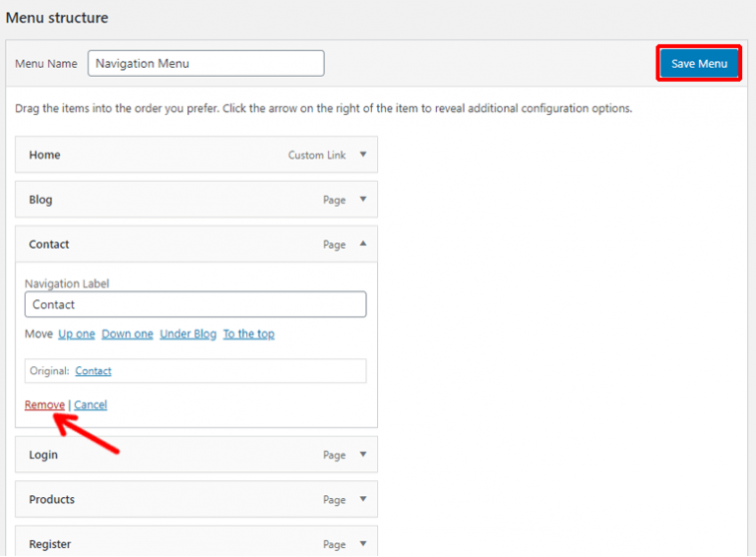Screen dimensions: 756x557
Task: Edit the Menu Name text field
Action: coord(206,63)
